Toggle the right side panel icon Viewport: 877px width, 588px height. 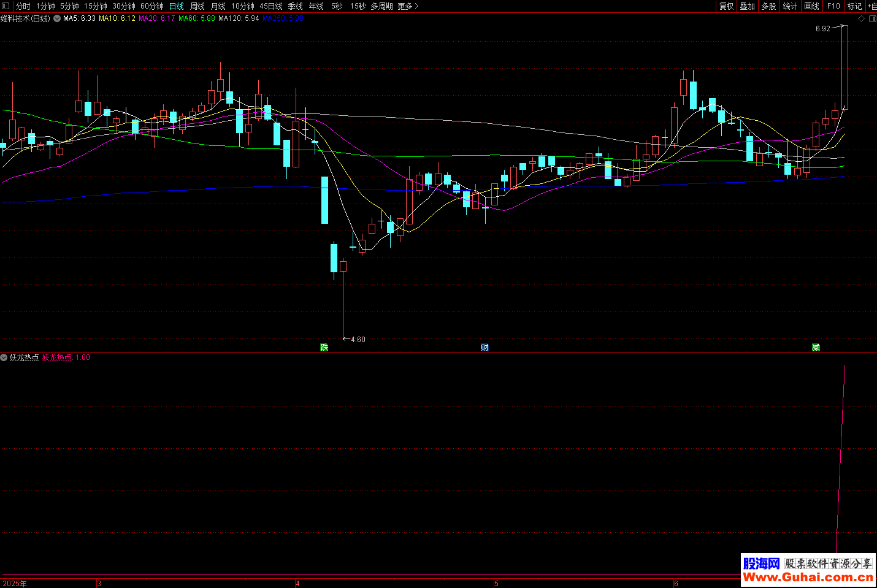tap(873, 19)
